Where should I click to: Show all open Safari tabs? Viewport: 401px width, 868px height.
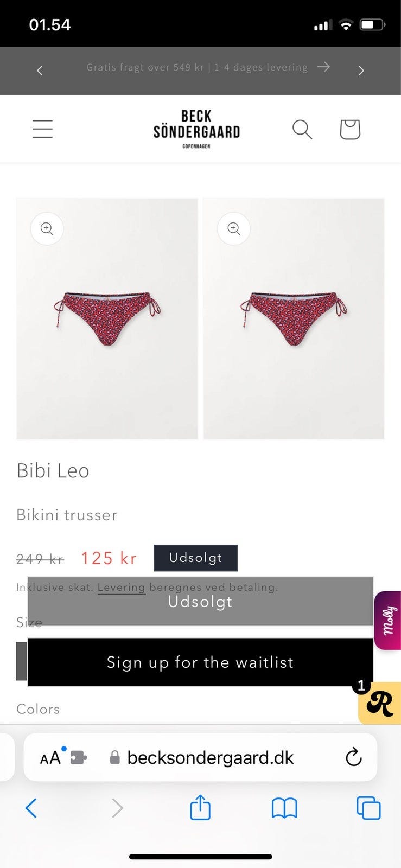368,808
